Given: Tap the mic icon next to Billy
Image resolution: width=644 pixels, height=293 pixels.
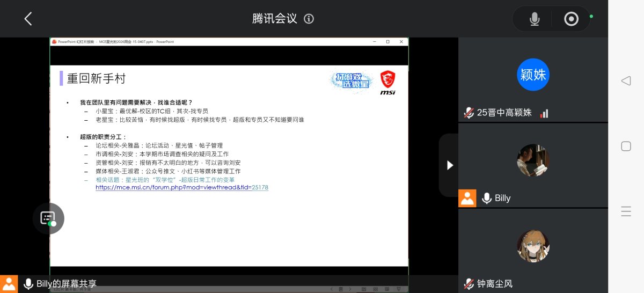Looking at the screenshot, I should pyautogui.click(x=487, y=198).
